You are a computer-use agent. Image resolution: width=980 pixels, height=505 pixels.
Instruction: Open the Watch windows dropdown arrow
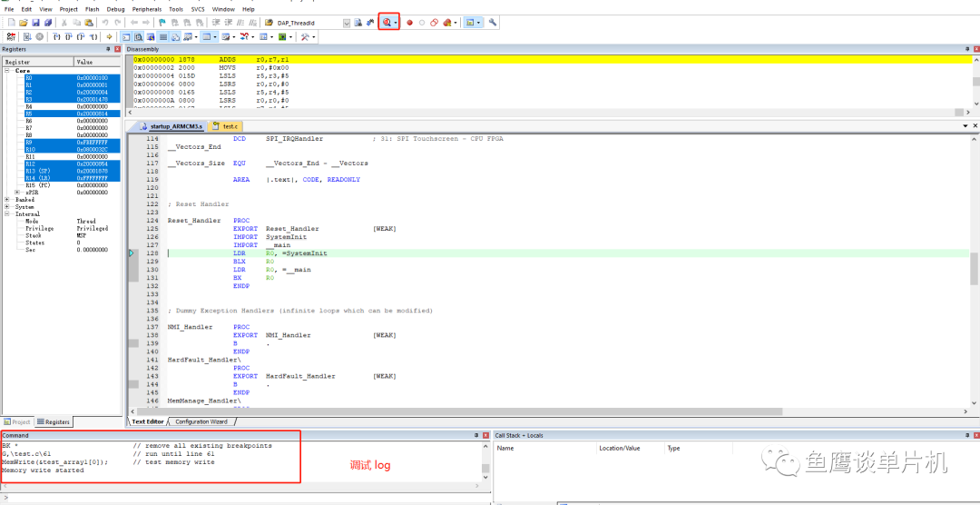click(196, 37)
